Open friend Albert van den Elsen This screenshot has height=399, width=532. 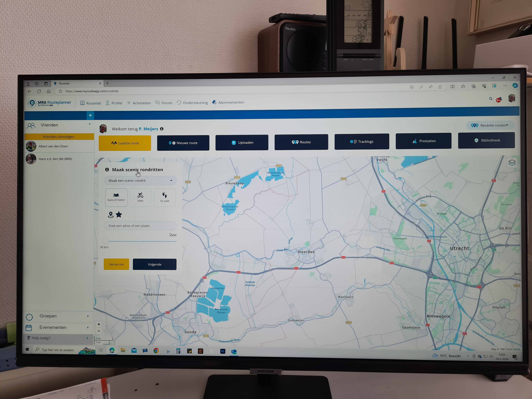point(59,146)
